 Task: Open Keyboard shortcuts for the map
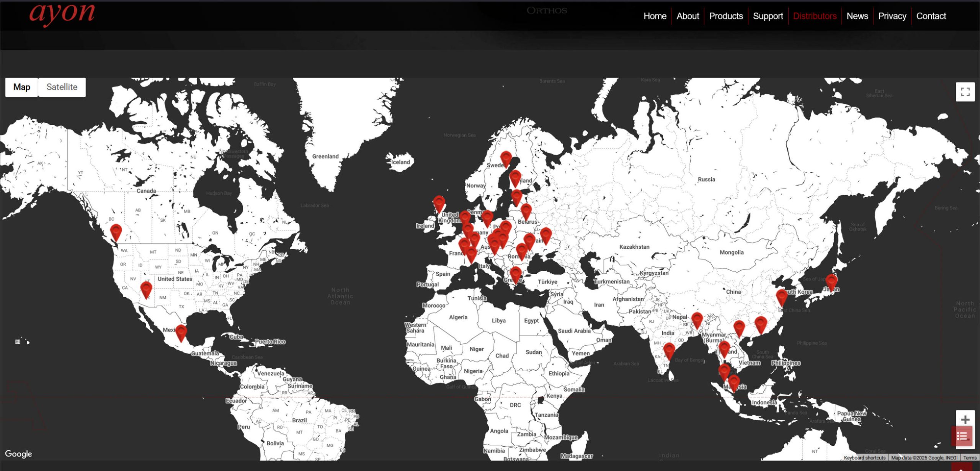[x=865, y=458]
